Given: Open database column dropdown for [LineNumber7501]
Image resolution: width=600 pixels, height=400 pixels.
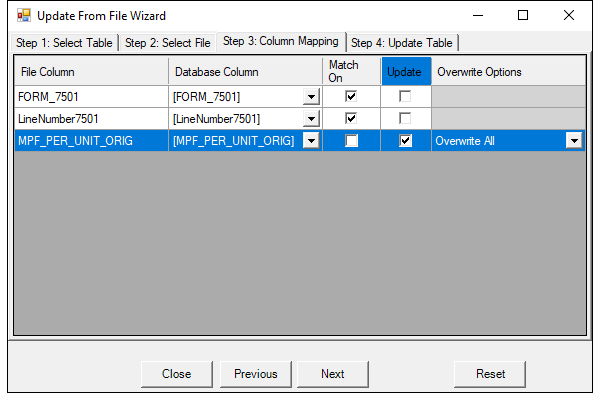Looking at the screenshot, I should coord(311,119).
